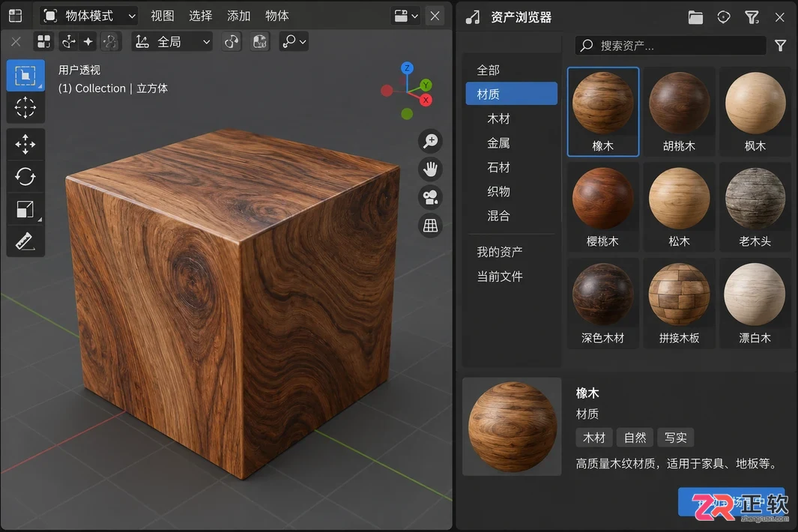
Task: Select the Rotate tool
Action: pyautogui.click(x=25, y=177)
